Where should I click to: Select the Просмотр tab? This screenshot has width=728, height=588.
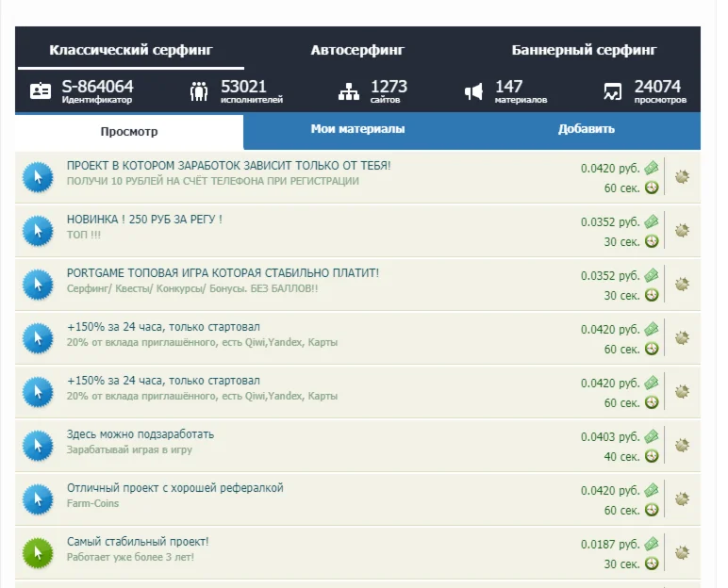coord(129,131)
